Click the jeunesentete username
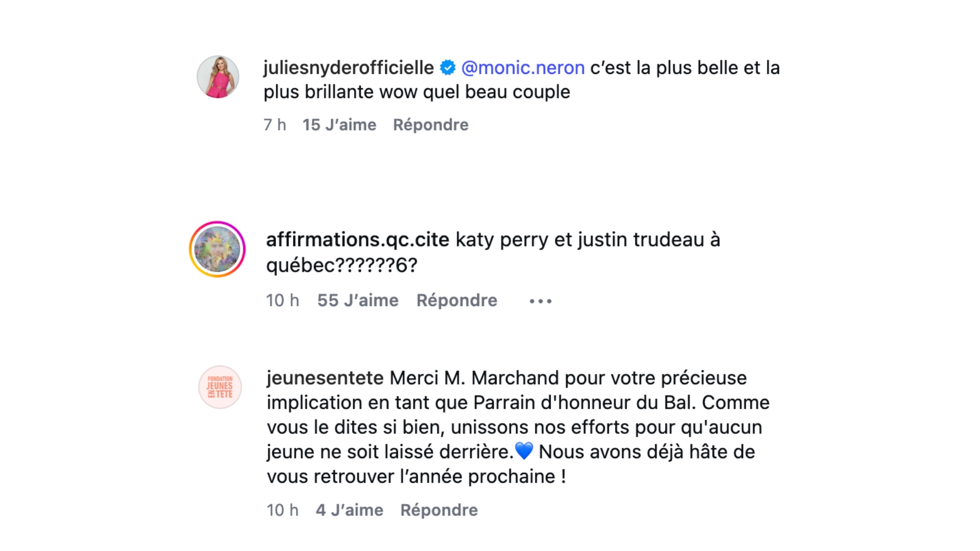 pyautogui.click(x=325, y=378)
